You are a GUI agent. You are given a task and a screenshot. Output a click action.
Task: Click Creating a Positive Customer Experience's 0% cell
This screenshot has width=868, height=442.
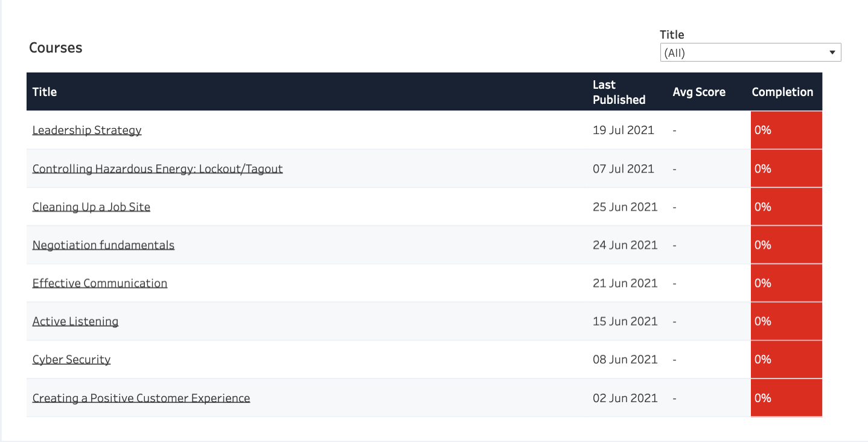click(787, 398)
